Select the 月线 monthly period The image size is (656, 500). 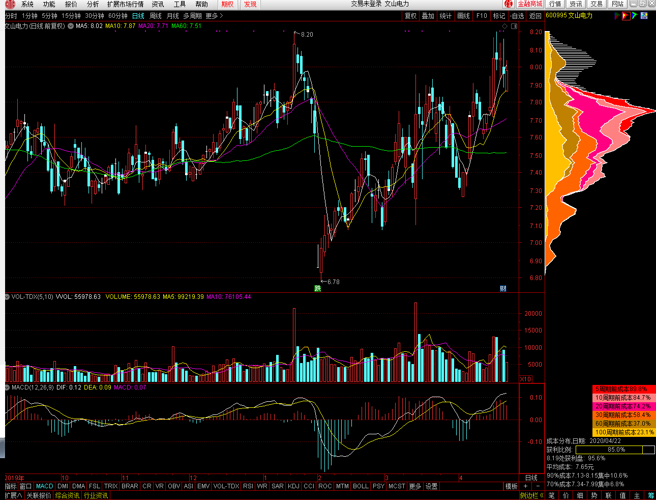173,16
